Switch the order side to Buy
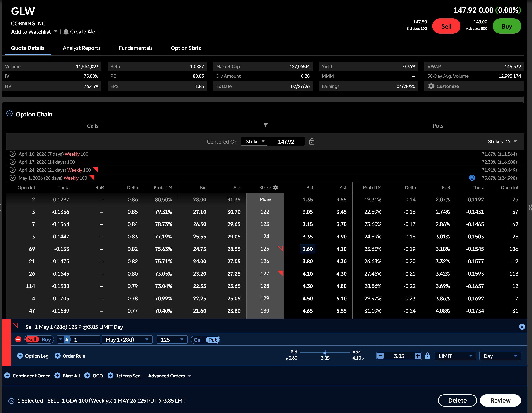Viewport: 532px width, 413px height. pos(46,340)
